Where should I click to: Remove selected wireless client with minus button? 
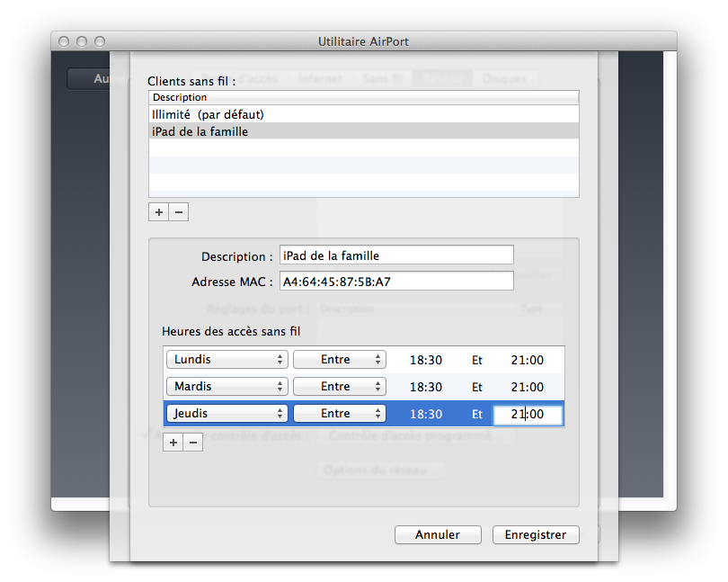pos(179,212)
